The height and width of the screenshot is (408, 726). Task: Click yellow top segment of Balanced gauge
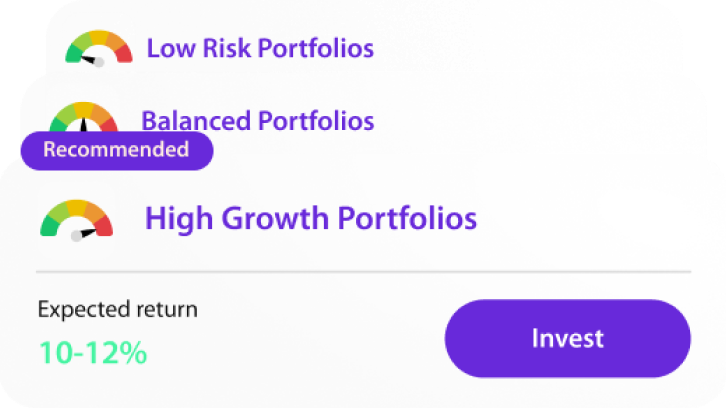pos(84,108)
